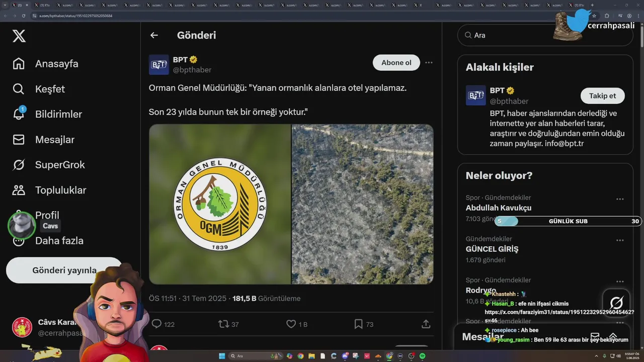Open the burned forest aerial photo

pos(363,204)
